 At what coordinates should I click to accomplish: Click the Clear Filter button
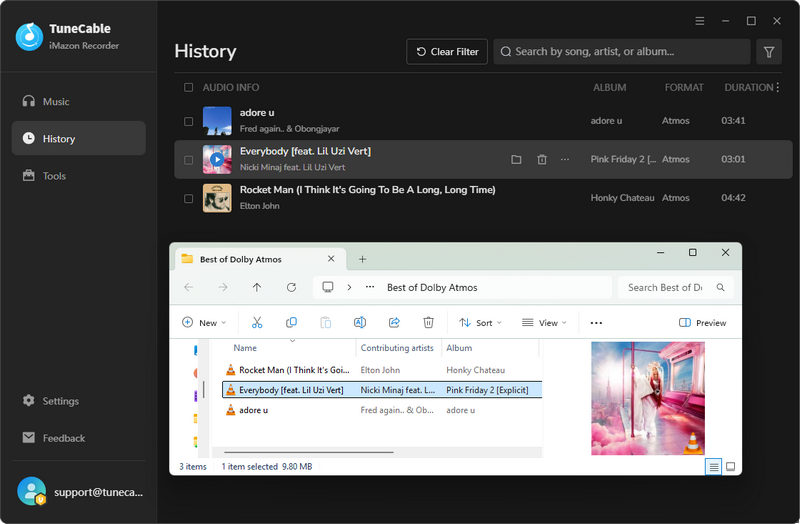pos(447,52)
